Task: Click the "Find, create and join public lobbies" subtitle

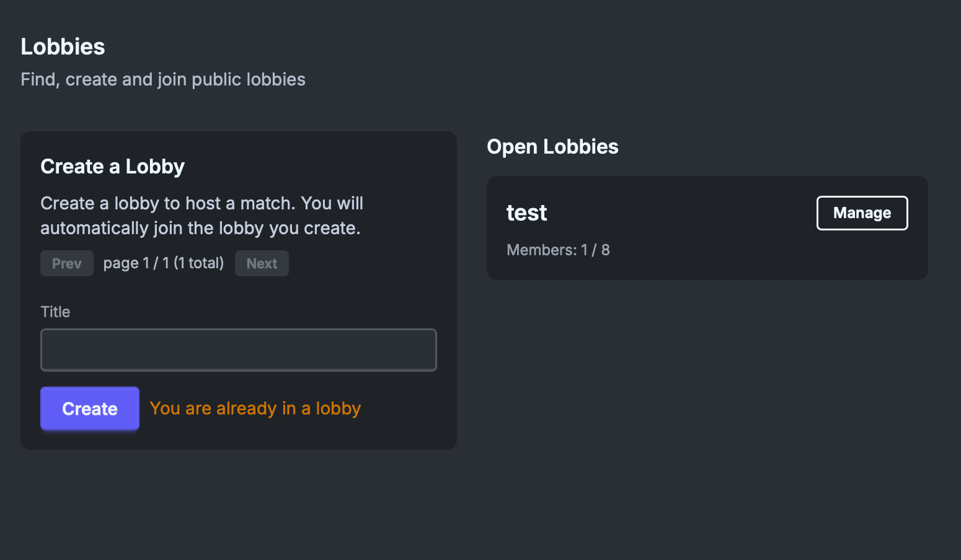Action: tap(162, 79)
